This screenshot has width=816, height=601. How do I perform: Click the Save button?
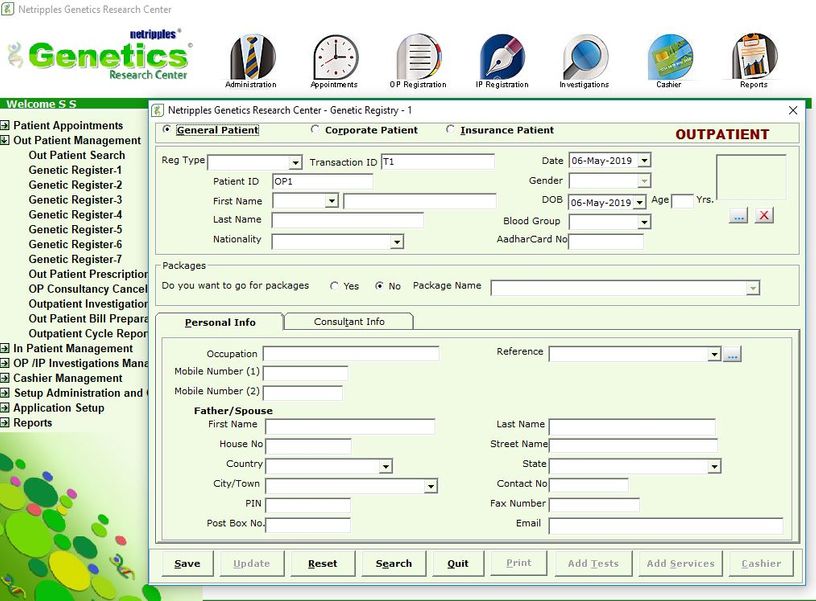point(187,564)
